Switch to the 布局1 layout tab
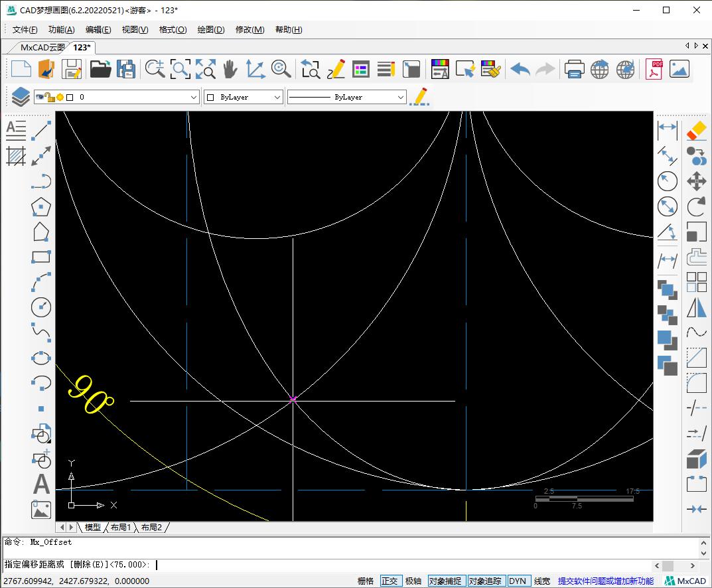This screenshot has width=712, height=588. [120, 528]
